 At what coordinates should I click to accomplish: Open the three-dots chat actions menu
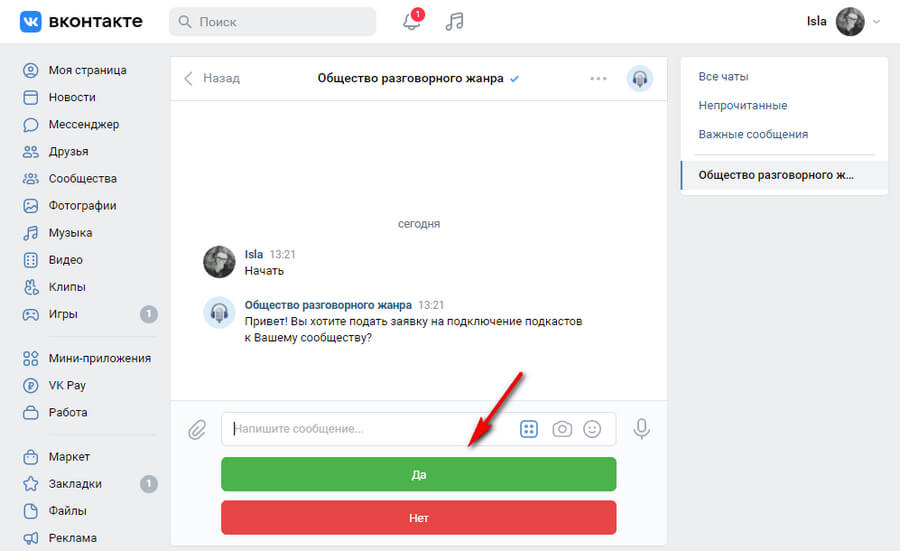[598, 78]
